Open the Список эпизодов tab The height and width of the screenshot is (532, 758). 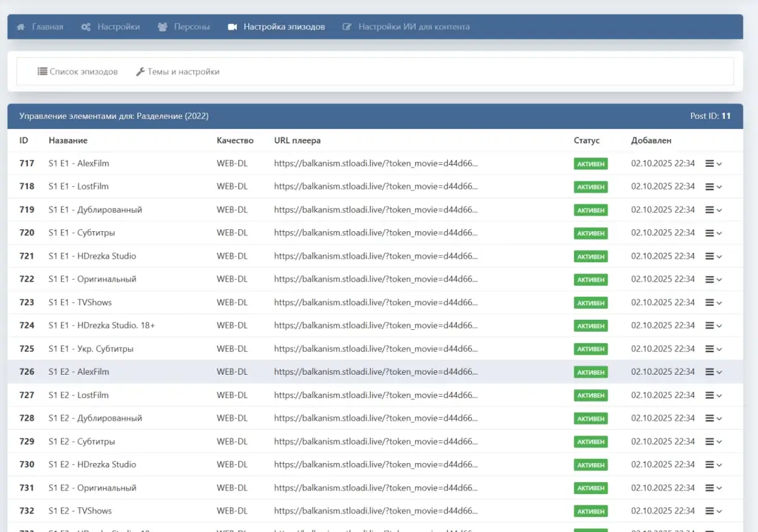(83, 71)
